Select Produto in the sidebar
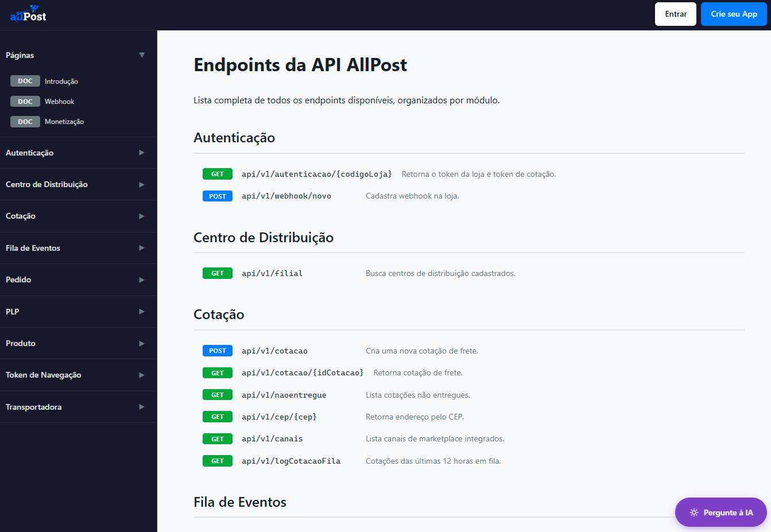This screenshot has height=532, width=771. (x=21, y=343)
